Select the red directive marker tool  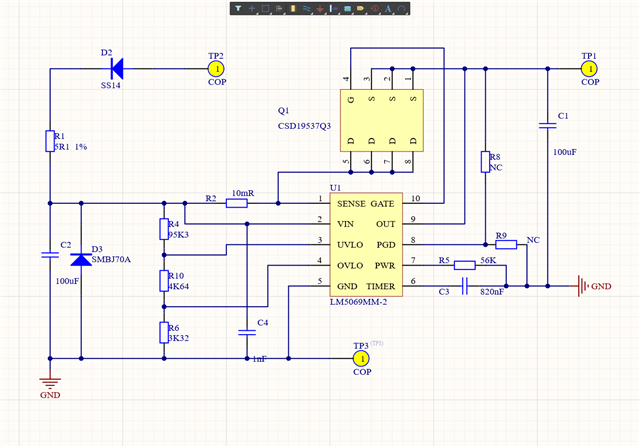(x=375, y=8)
